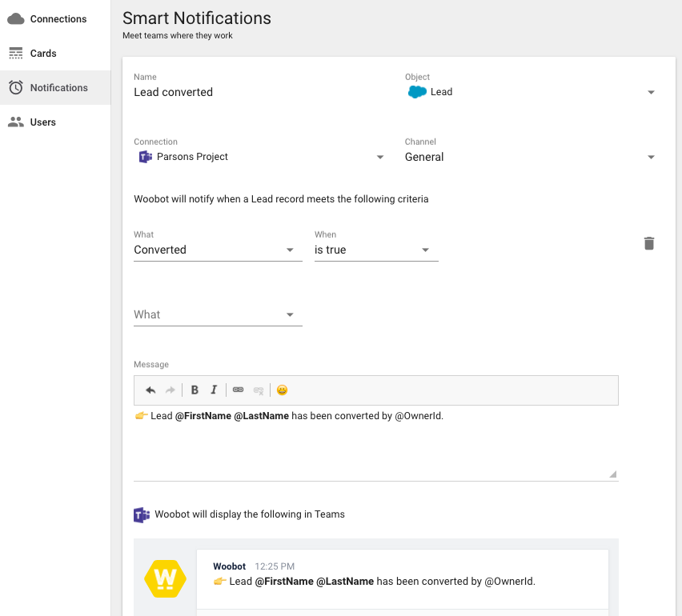This screenshot has height=616, width=682.
Task: Click the pointing hand emoji in Teams preview
Action: point(219,582)
